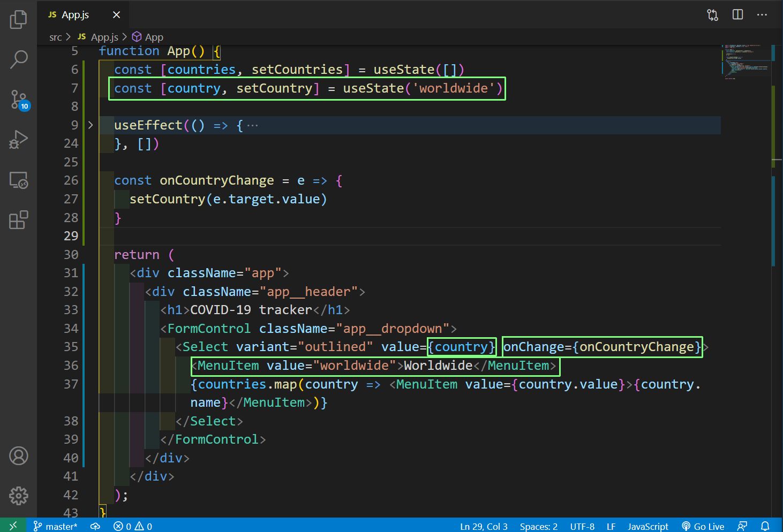Split the editor to the right
This screenshot has height=532, width=783.
737,14
